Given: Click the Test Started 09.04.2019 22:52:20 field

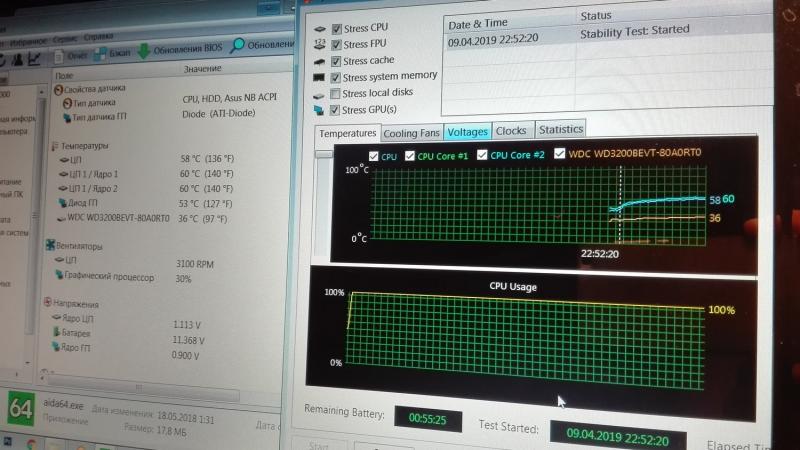Looking at the screenshot, I should (617, 435).
